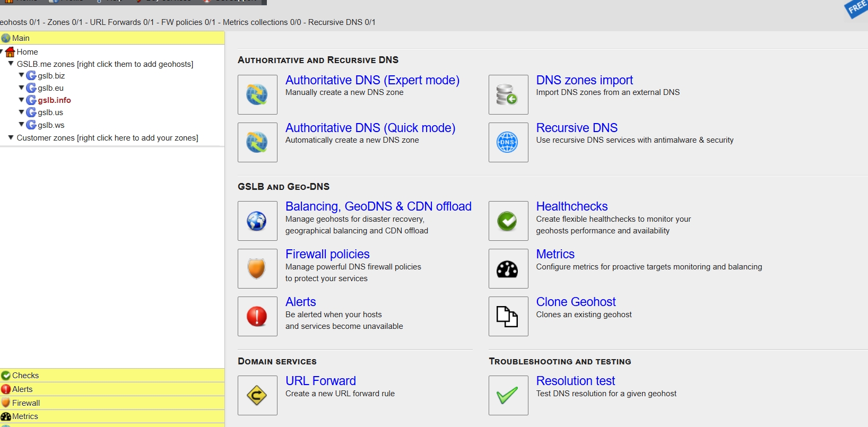Open the Authoritative DNS (Quick mode) link
This screenshot has height=427, width=868.
[x=370, y=128]
